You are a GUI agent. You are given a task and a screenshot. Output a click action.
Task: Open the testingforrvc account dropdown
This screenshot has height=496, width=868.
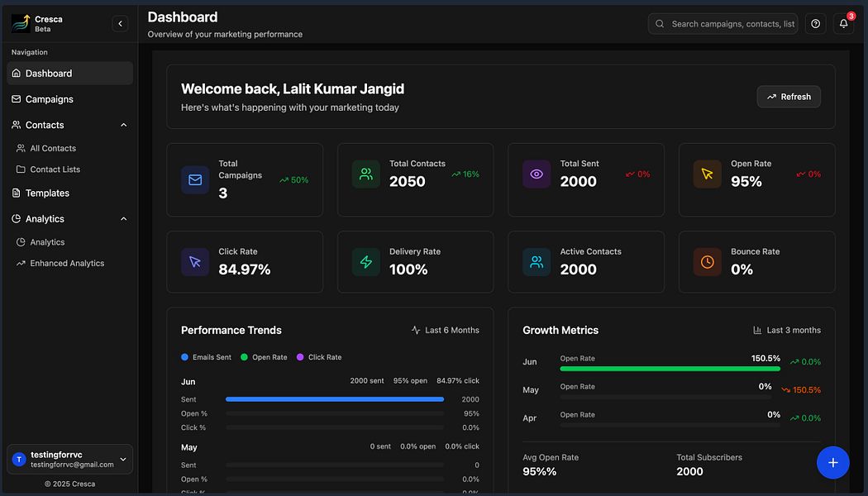pyautogui.click(x=123, y=460)
